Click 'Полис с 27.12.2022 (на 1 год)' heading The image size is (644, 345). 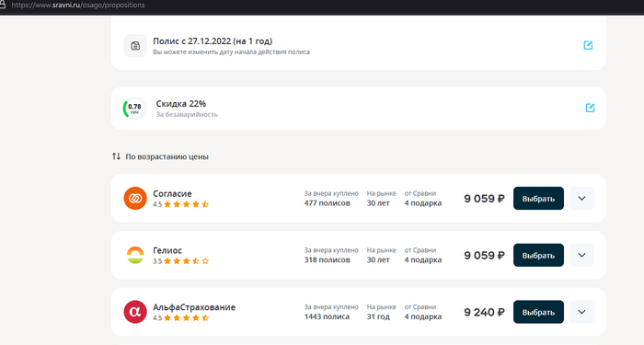click(213, 41)
